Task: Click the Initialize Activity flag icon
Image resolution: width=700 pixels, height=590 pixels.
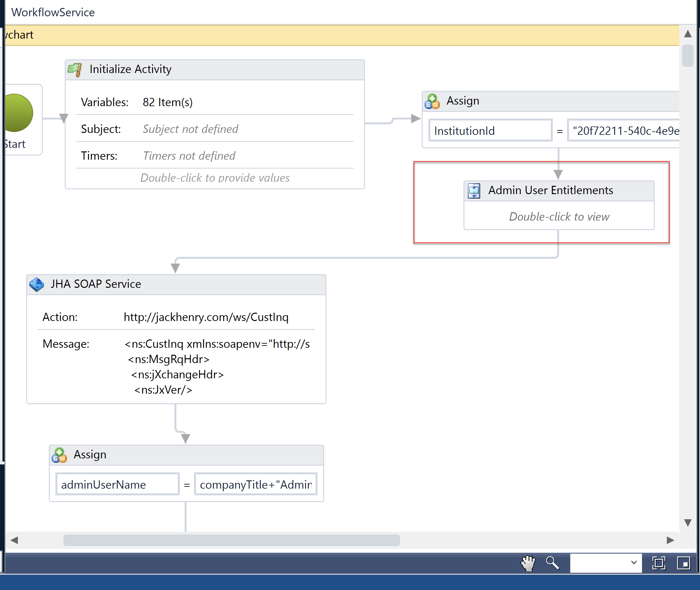Action: coord(75,69)
